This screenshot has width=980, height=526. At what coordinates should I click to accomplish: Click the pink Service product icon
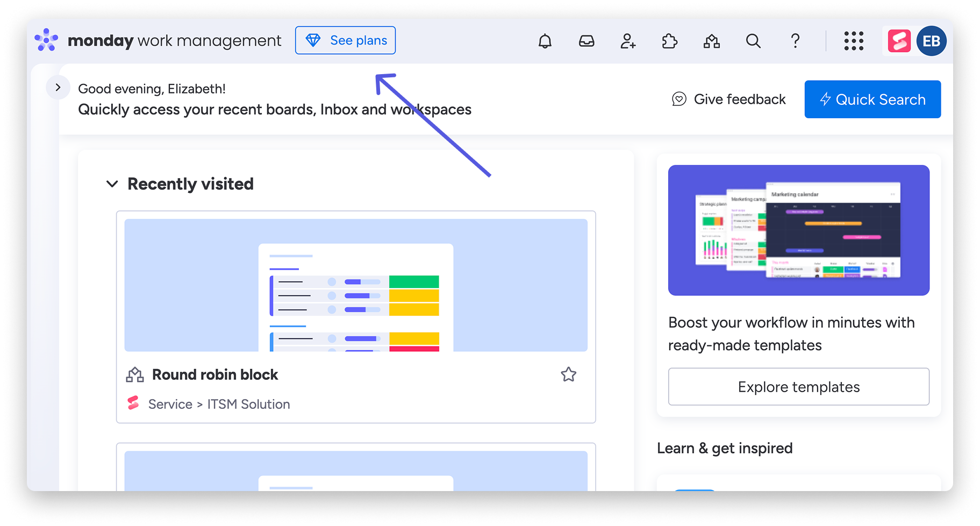pyautogui.click(x=899, y=41)
